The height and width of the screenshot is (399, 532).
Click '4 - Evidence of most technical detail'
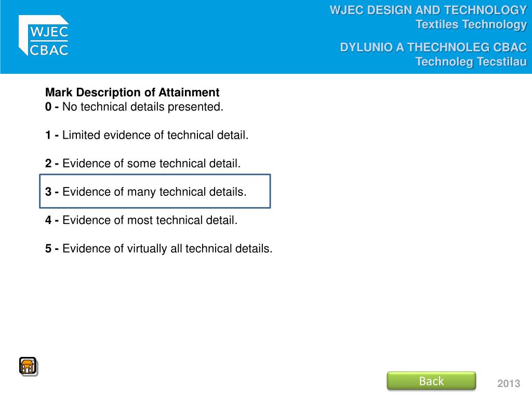click(141, 220)
